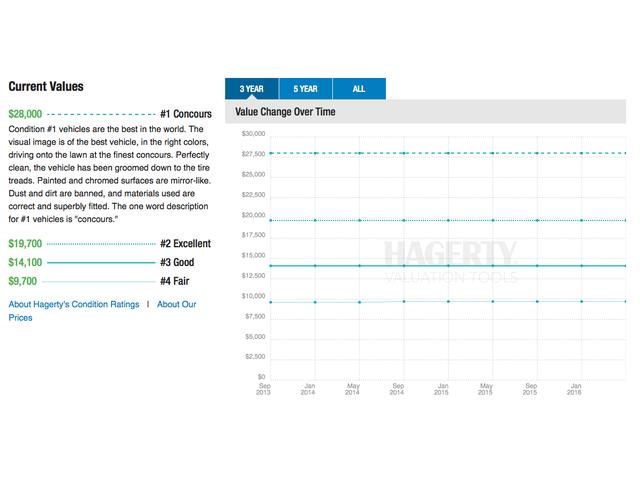
Task: Click the Current Values heading
Action: tap(46, 87)
